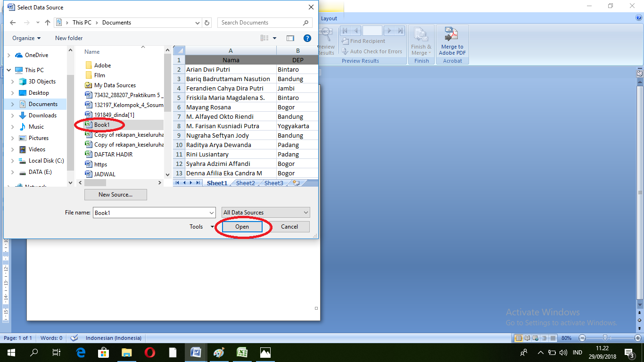Open Excel from the Windows taskbar
Screen dimensions: 644x362
242,352
